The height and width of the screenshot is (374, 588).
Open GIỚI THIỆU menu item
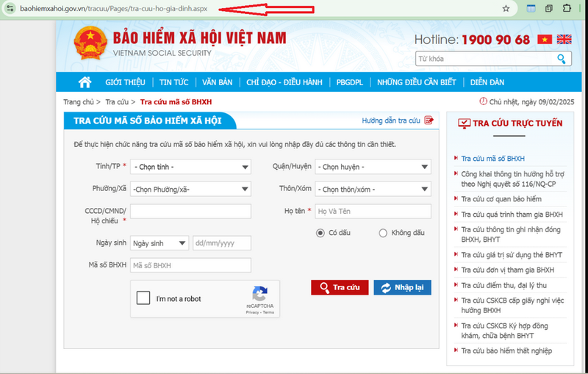pyautogui.click(x=125, y=82)
